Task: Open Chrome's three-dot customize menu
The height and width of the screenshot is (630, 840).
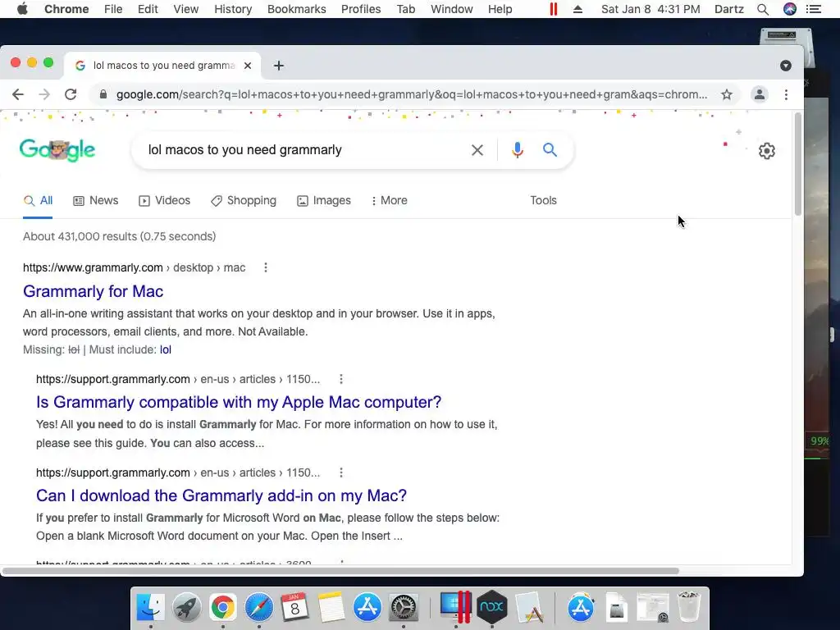Action: point(786,95)
